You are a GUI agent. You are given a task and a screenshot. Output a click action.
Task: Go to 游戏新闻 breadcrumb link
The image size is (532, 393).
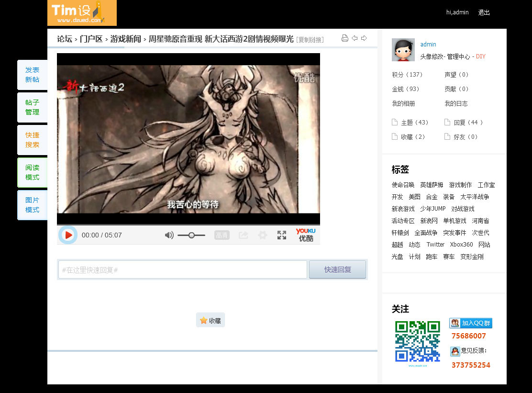pyautogui.click(x=125, y=39)
